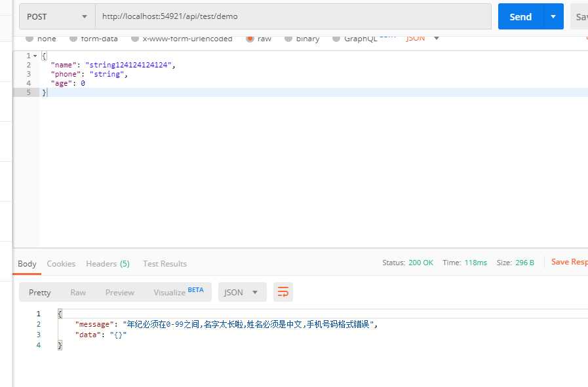Switch to the response Body tab
This screenshot has width=588, height=387.
[27, 264]
